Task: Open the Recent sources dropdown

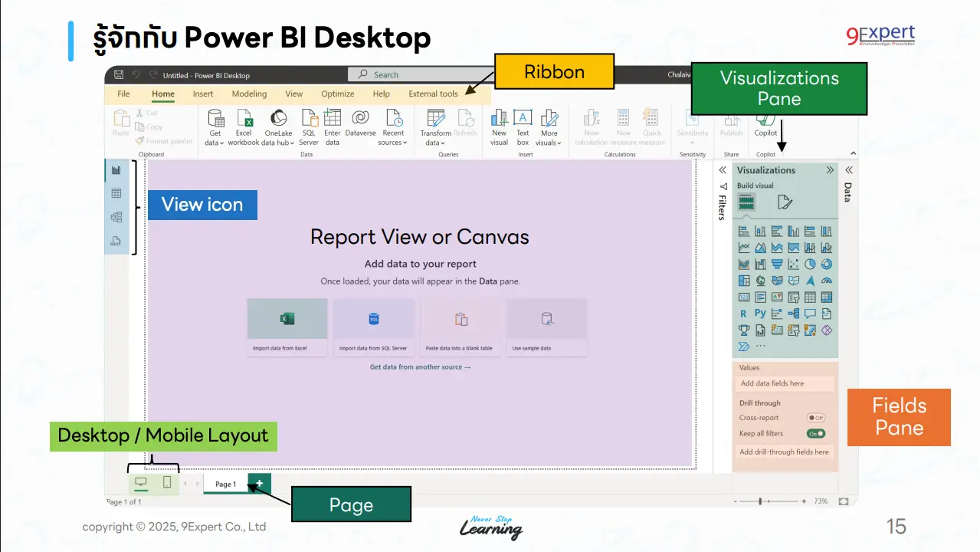Action: point(393,127)
